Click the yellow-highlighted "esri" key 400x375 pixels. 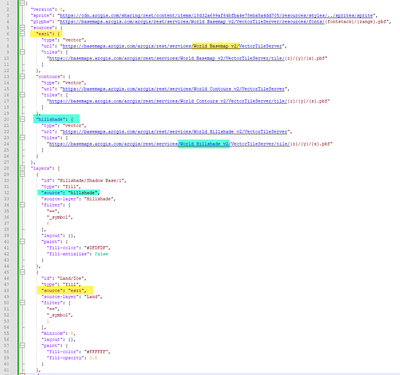click(43, 34)
